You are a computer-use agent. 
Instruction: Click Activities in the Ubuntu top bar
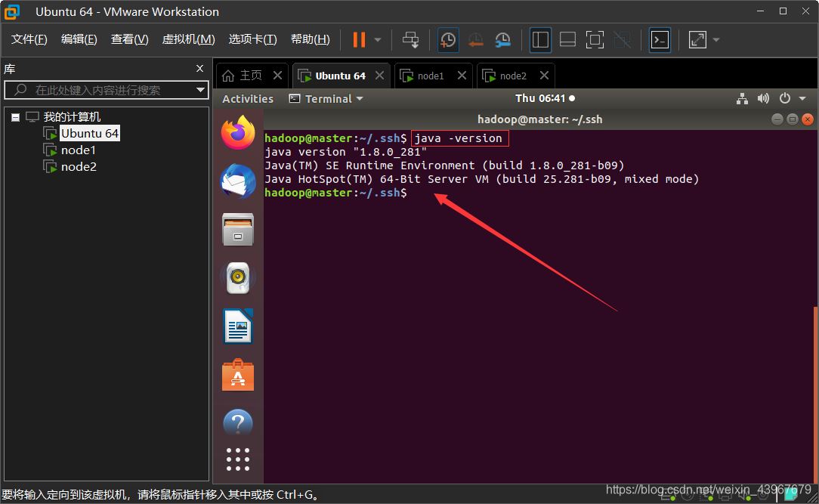point(248,98)
